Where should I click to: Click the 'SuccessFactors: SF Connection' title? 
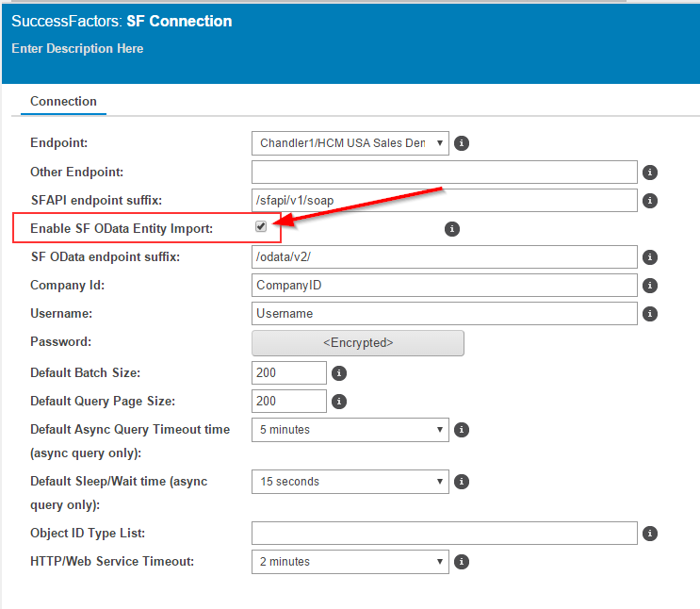122,21
